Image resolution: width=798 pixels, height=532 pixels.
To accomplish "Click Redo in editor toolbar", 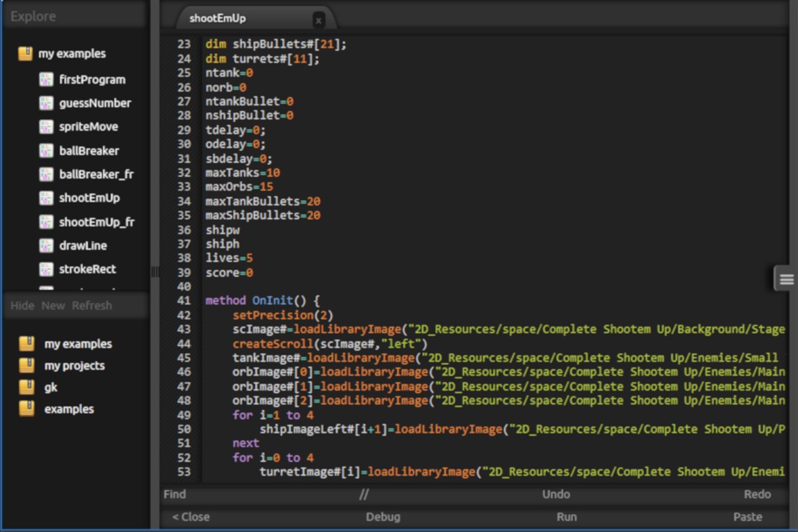I will click(757, 494).
